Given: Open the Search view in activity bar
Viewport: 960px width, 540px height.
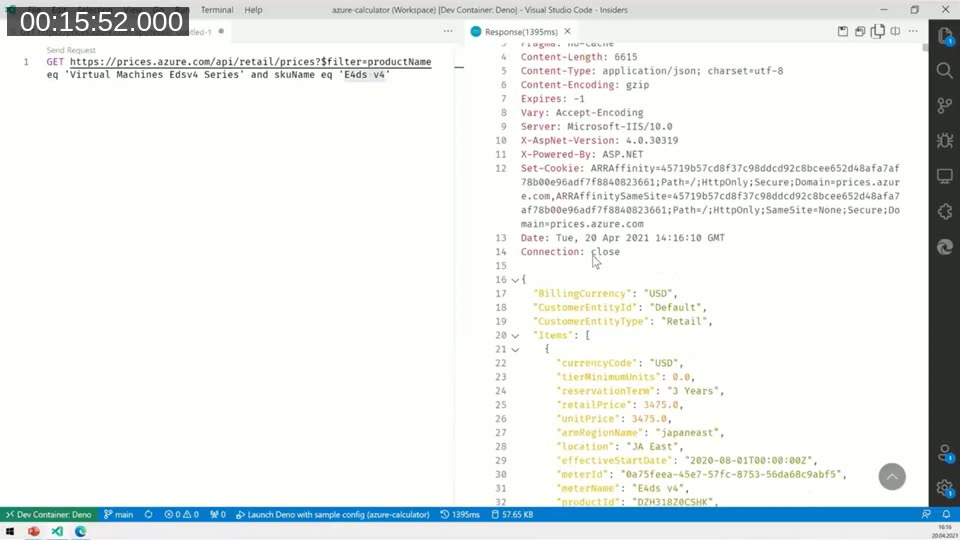Looking at the screenshot, I should (945, 71).
